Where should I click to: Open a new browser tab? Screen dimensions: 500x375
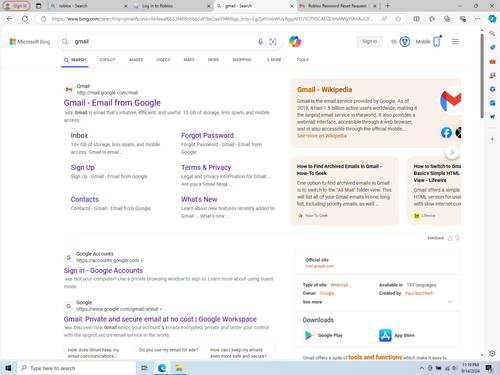(x=387, y=6)
